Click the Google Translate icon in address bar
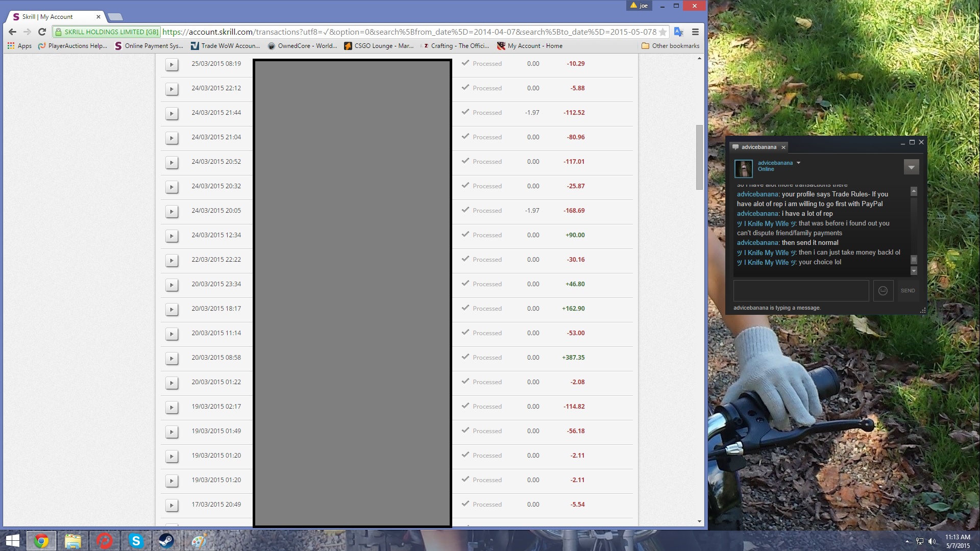 (678, 32)
